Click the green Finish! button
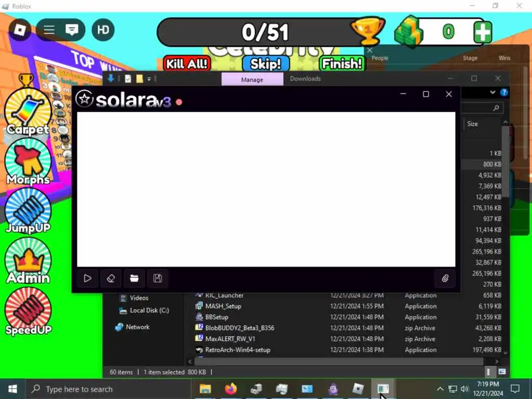Screen dimensions: 532x399 click(x=342, y=63)
